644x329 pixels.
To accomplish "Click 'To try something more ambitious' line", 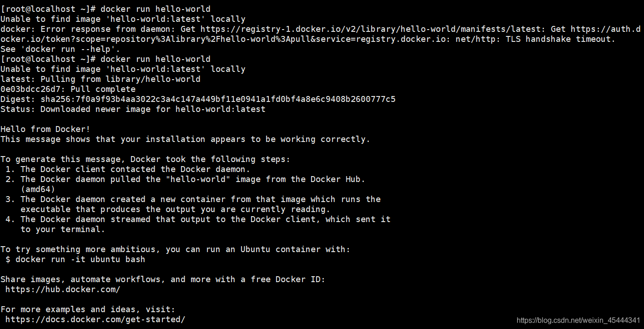I will pyautogui.click(x=176, y=249).
